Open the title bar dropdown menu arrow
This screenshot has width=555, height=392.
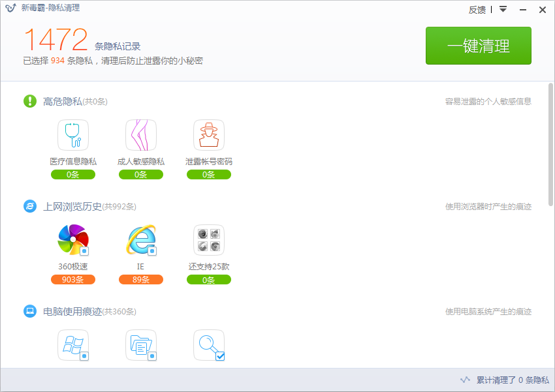tap(503, 9)
